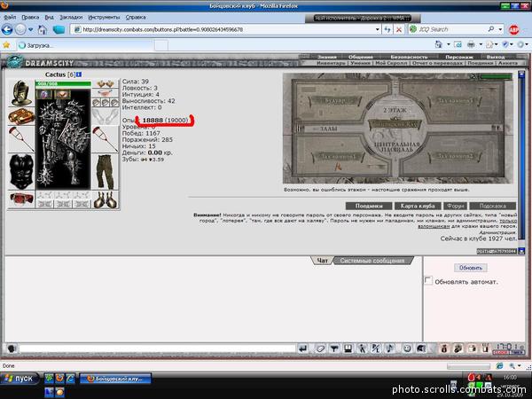Image resolution: width=532 pixels, height=399 pixels.
Task: Click the Карта клуба button
Action: [418, 206]
